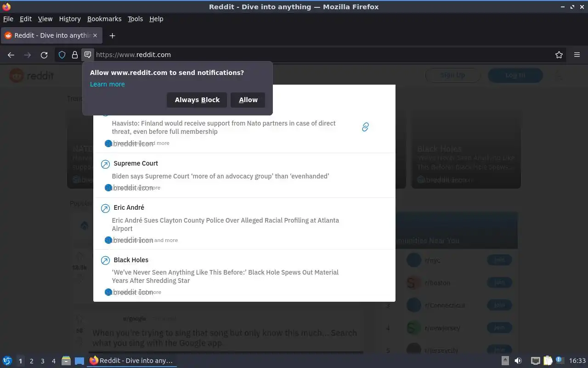The width and height of the screenshot is (588, 368).
Task: Click Always Block for notifications
Action: [197, 100]
